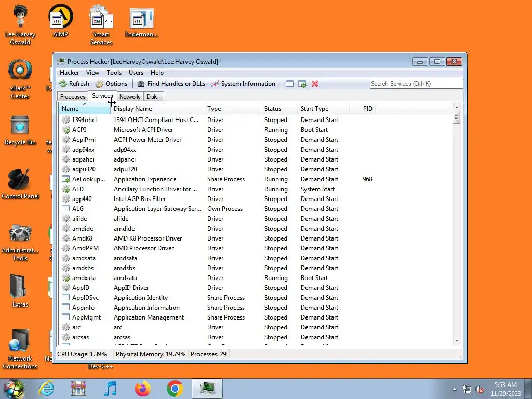The height and width of the screenshot is (399, 532).
Task: Sort by the Status column header
Action: 280,109
